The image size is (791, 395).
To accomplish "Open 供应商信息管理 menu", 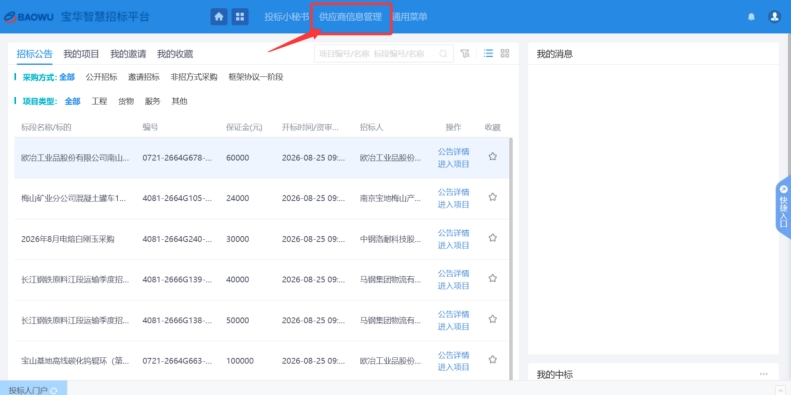I will coord(351,17).
